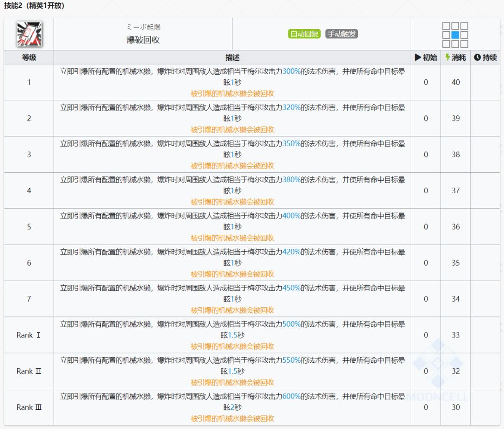Select level 4 row label
This screenshot has height=429, width=504.
click(29, 191)
